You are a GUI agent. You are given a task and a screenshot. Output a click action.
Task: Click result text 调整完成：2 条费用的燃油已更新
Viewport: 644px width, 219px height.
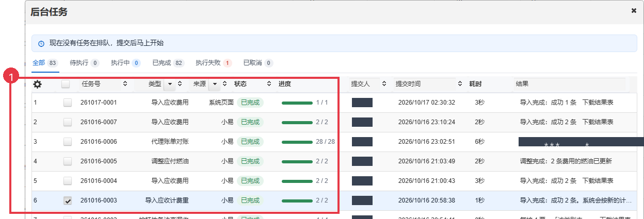[566, 161]
